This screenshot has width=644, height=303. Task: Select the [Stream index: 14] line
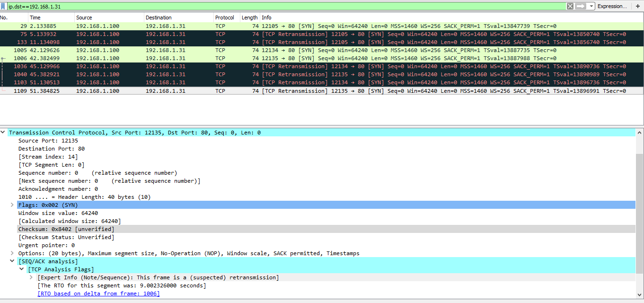click(48, 157)
